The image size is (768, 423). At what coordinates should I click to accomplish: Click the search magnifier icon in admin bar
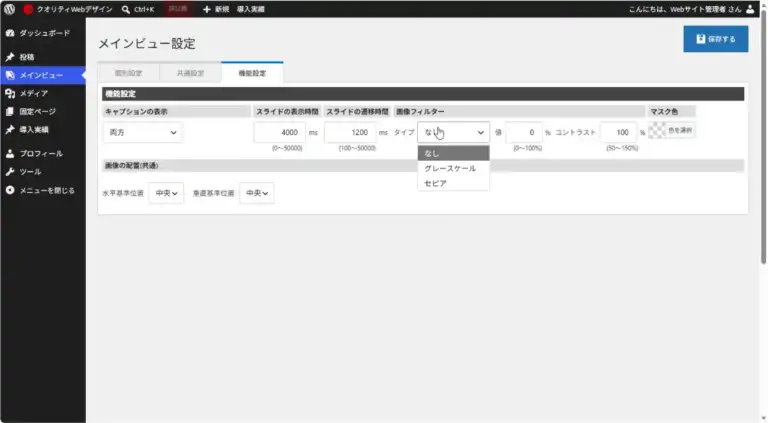click(126, 9)
